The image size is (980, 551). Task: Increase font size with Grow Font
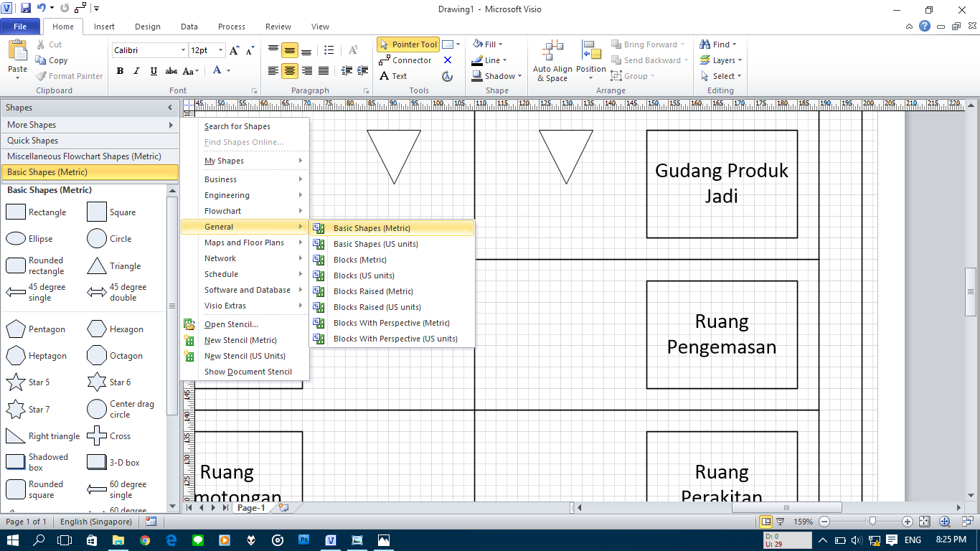click(x=235, y=50)
